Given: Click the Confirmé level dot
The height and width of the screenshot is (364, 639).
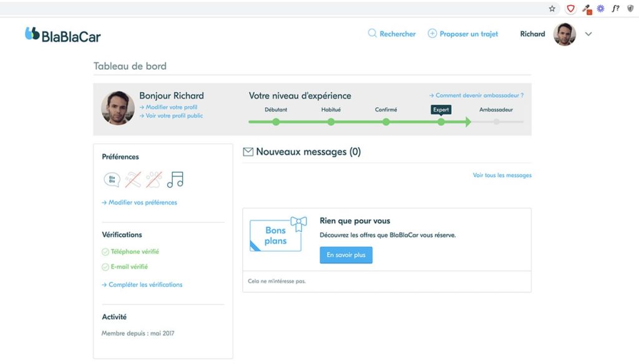Looking at the screenshot, I should [x=386, y=122].
